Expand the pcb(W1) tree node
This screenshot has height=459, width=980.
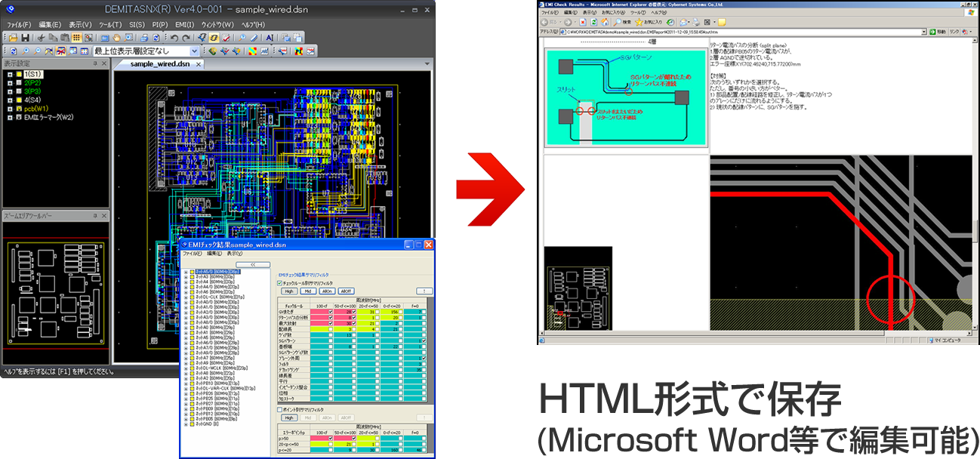pos(10,109)
